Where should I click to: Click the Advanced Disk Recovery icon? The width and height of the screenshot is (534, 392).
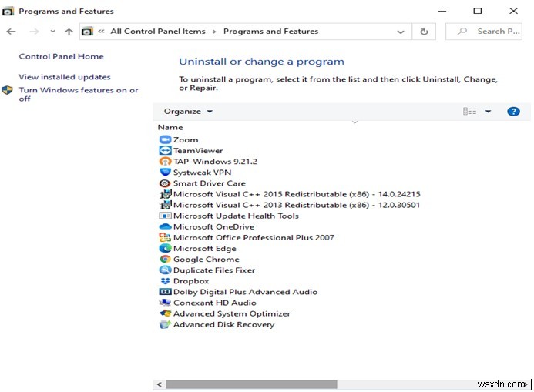tap(165, 324)
